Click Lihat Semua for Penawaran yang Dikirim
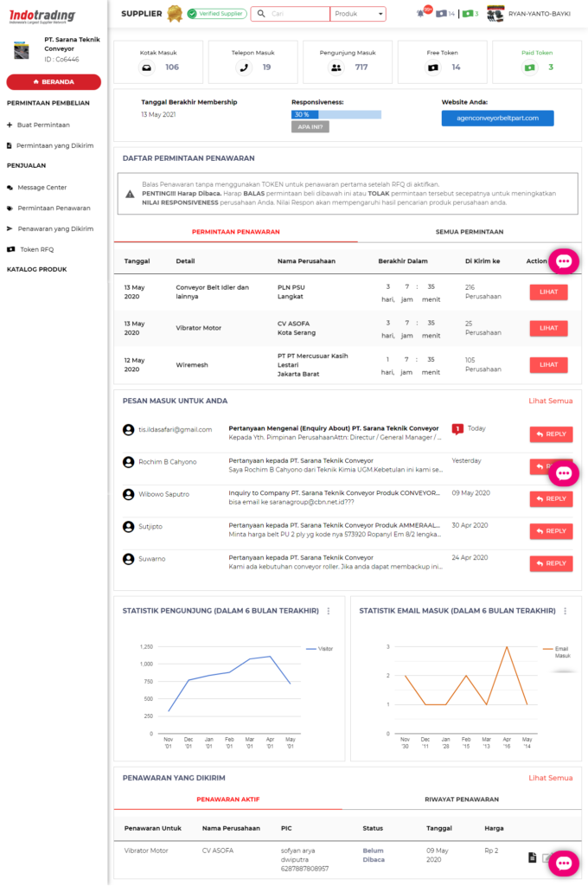The image size is (588, 886). point(550,778)
